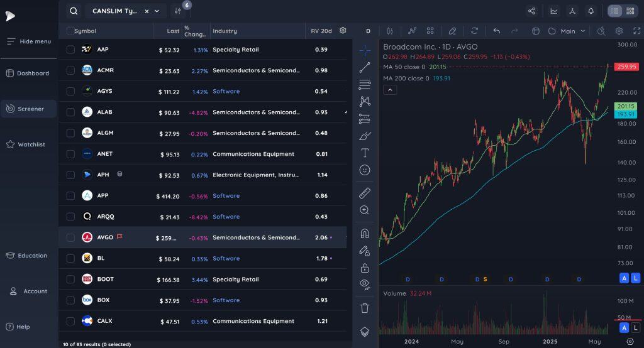Click the line chart icon in top bar
The height and width of the screenshot is (348, 644).
tap(554, 11)
